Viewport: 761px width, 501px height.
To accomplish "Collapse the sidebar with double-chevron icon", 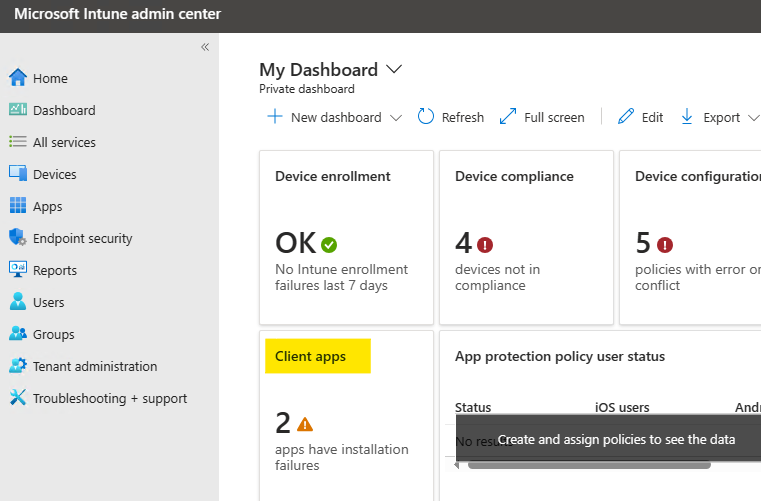I will point(205,47).
